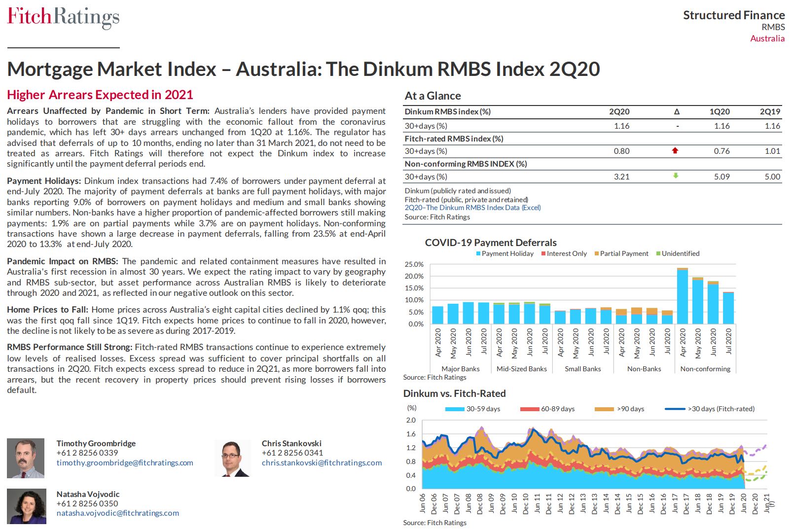
Task: Click the '5.00' table value
Action: [773, 177]
